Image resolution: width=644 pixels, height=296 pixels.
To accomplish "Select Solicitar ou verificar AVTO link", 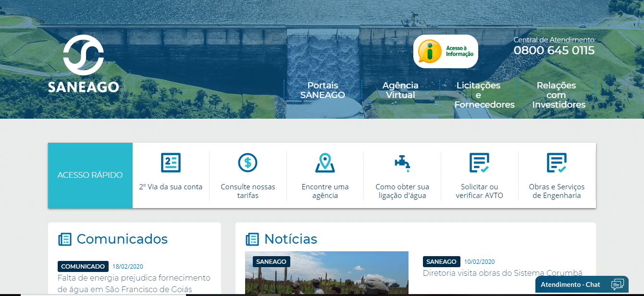I will (479, 191).
